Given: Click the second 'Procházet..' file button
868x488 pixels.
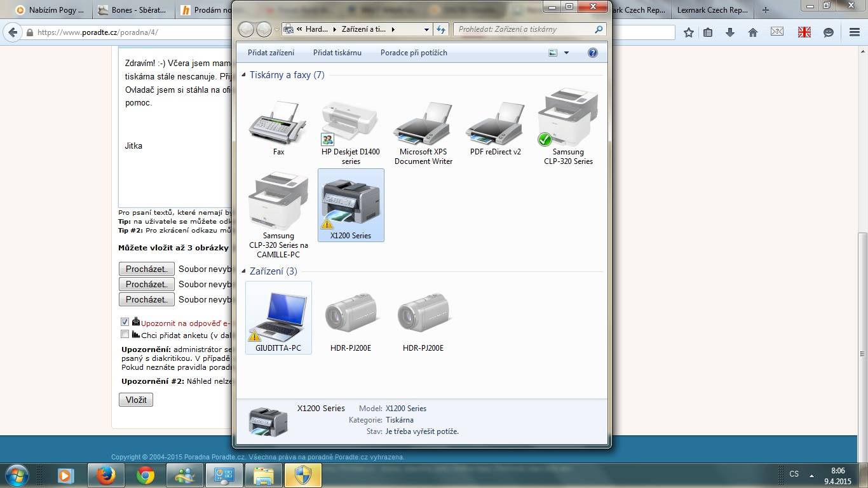Looking at the screenshot, I should click(146, 284).
